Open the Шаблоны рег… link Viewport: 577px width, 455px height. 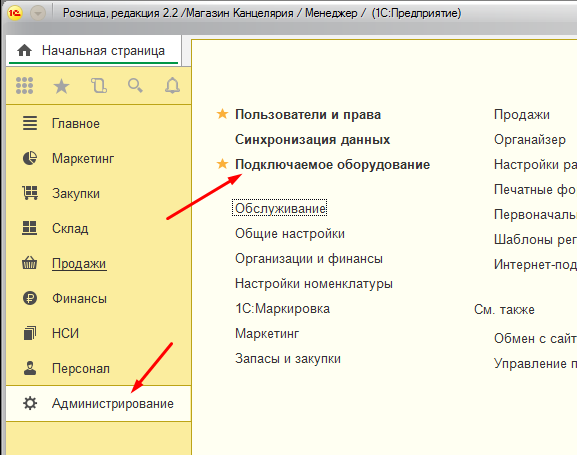click(535, 240)
